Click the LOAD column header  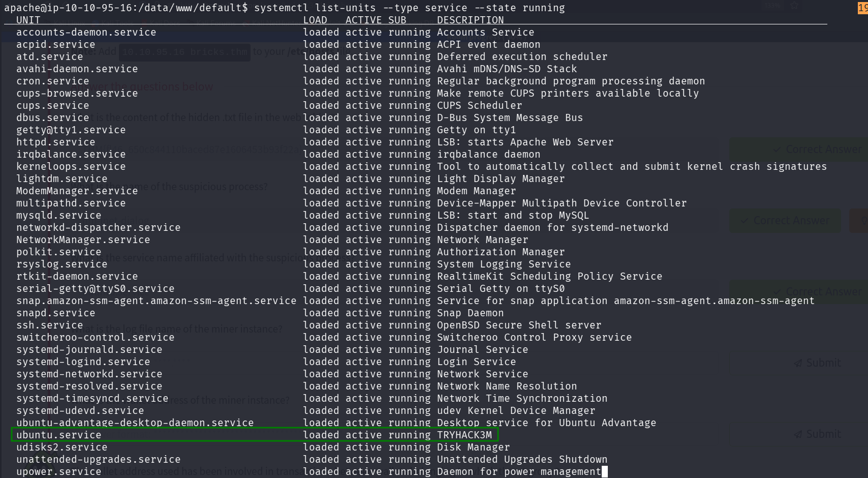point(315,20)
